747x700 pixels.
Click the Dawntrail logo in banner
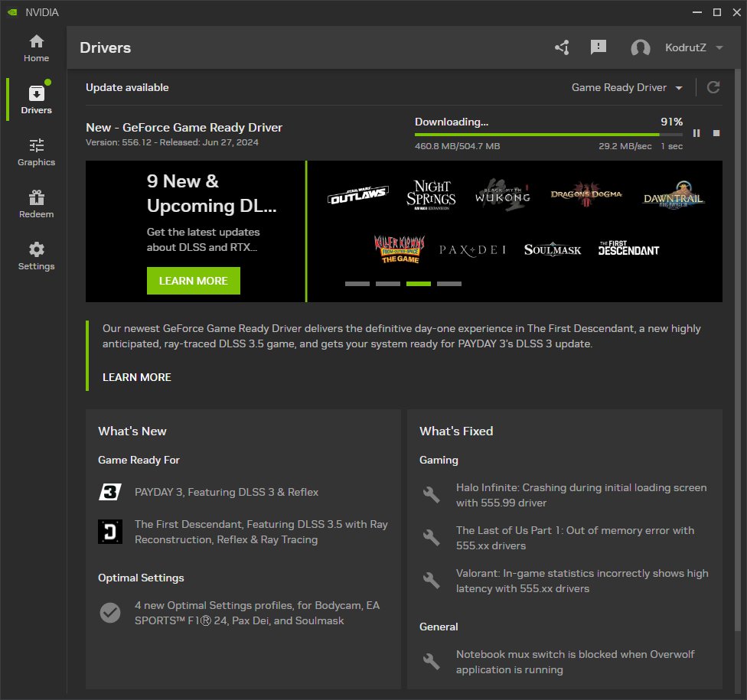point(674,195)
